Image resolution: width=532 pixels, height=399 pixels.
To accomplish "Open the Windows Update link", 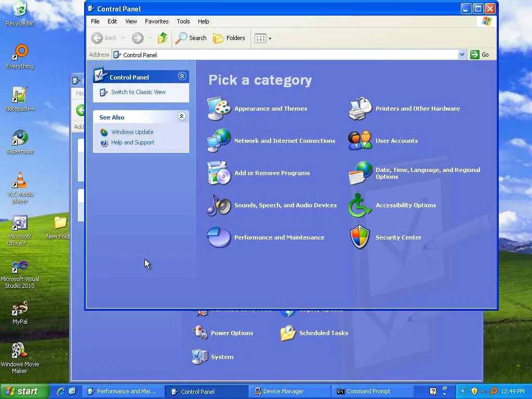I will coord(132,132).
